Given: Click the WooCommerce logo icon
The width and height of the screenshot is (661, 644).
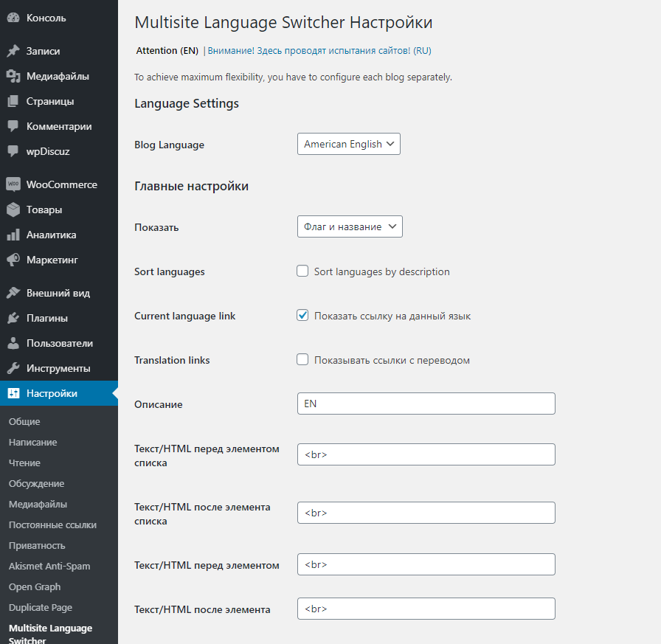Looking at the screenshot, I should click(13, 184).
